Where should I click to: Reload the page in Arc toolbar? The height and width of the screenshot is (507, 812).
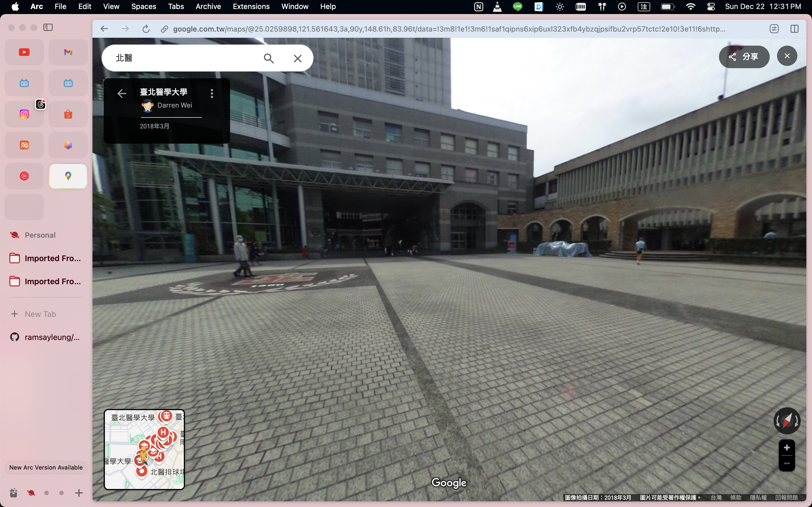tap(146, 29)
